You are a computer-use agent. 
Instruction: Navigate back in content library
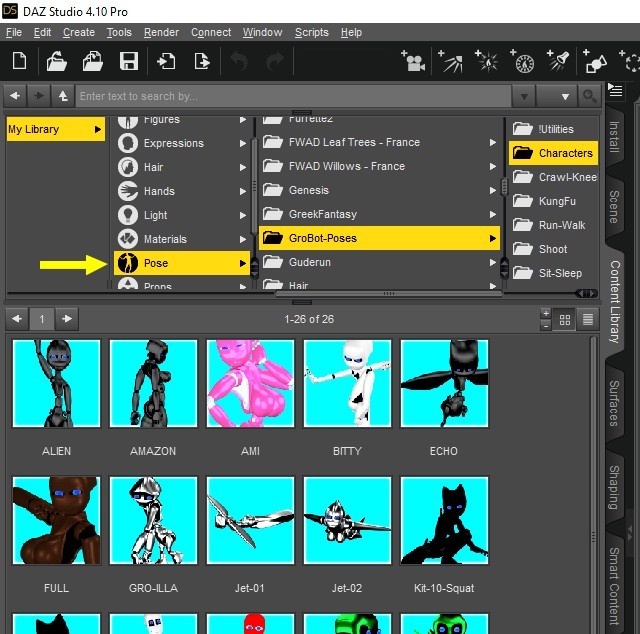click(15, 96)
